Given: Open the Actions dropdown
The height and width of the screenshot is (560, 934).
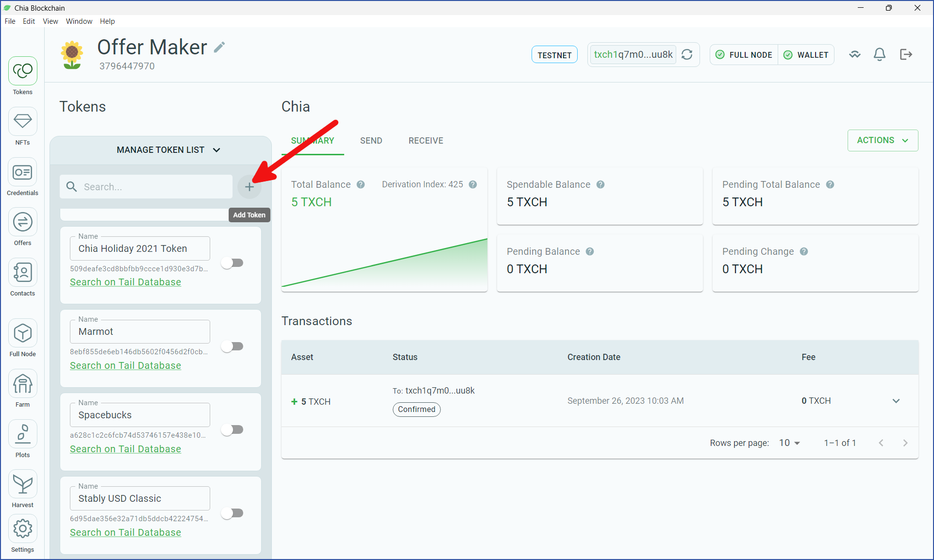Looking at the screenshot, I should pyautogui.click(x=883, y=140).
